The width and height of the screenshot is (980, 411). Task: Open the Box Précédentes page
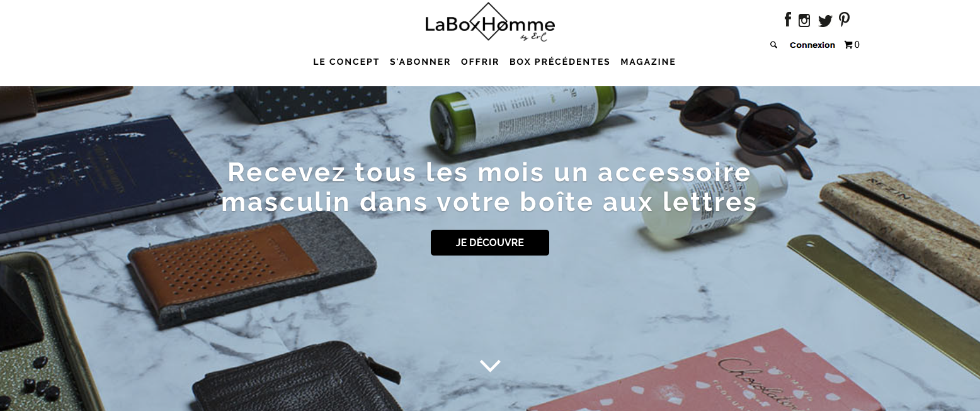coord(560,62)
